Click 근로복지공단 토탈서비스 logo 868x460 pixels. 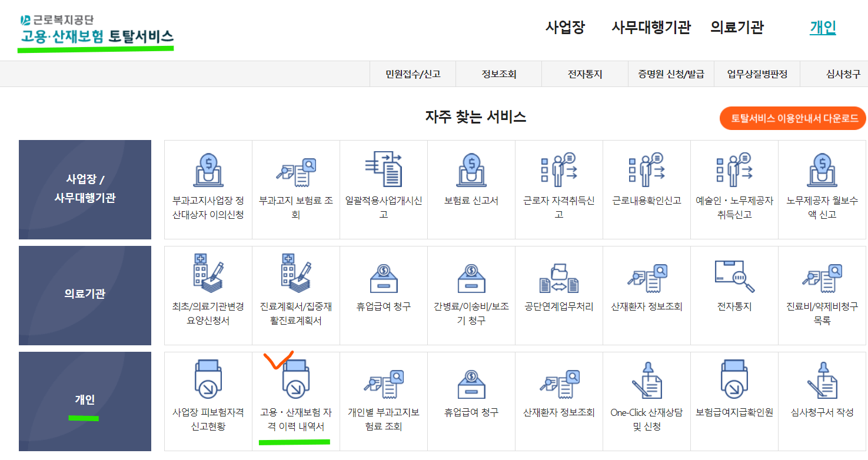pyautogui.click(x=97, y=31)
